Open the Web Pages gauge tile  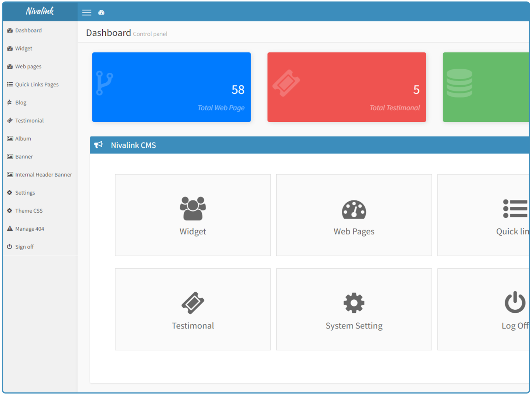354,215
